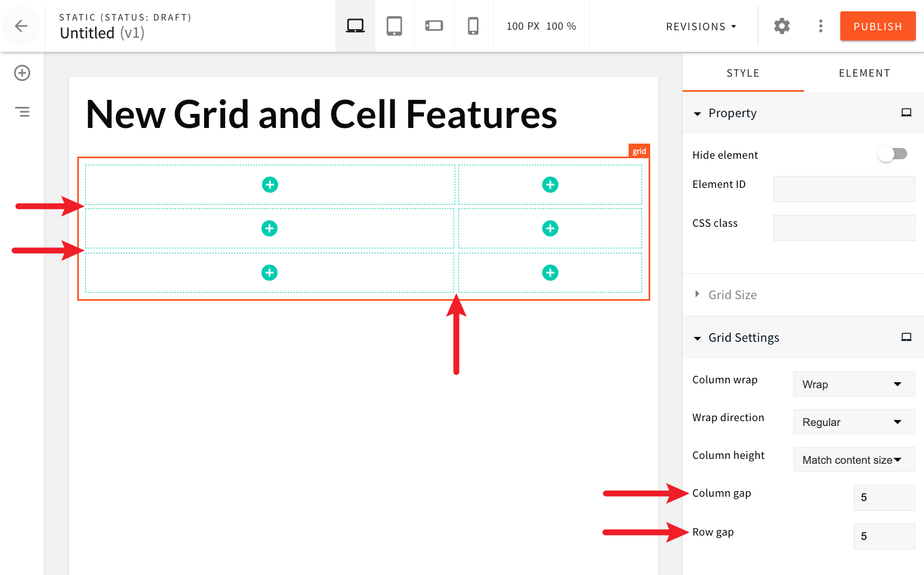The image size is (924, 575).
Task: Click the Column gap value field
Action: [884, 497]
